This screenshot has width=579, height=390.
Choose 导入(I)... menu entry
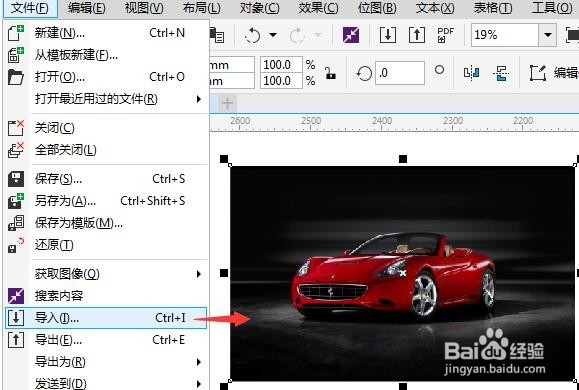coord(106,318)
